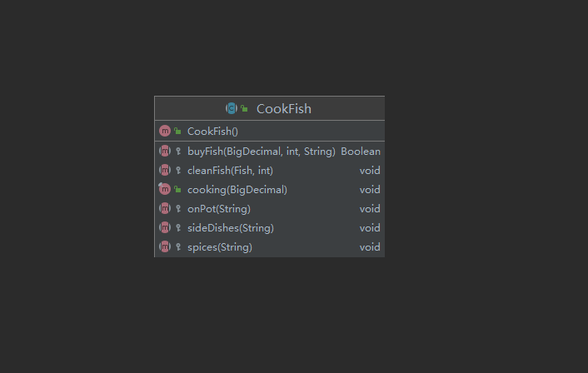Select the spices(String) method row
Image resolution: width=588 pixels, height=373 pixels.
coord(219,247)
